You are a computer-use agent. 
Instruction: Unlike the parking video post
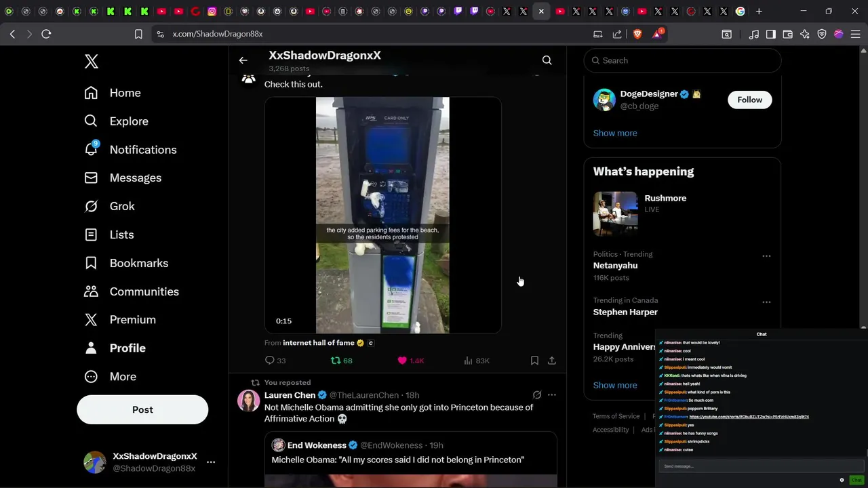tap(410, 361)
